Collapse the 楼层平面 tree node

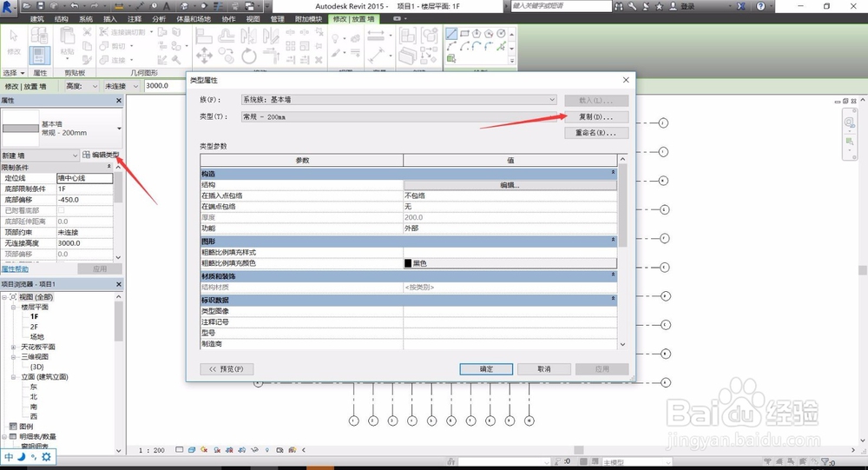click(14, 307)
